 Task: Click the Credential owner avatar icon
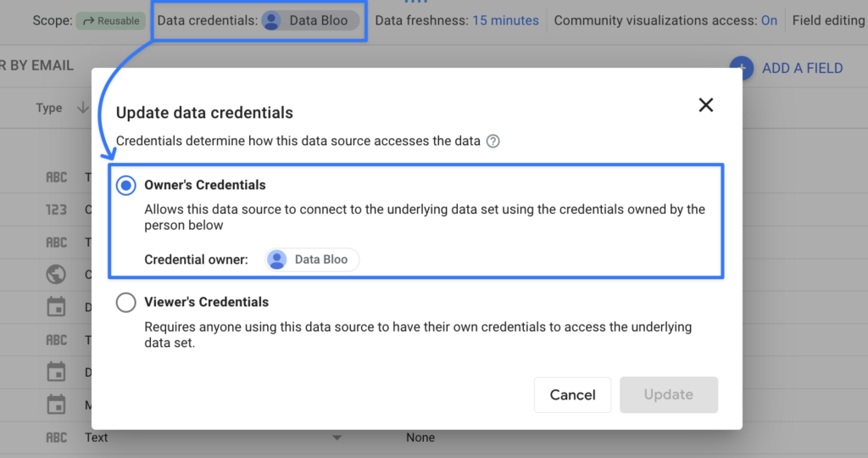[277, 260]
